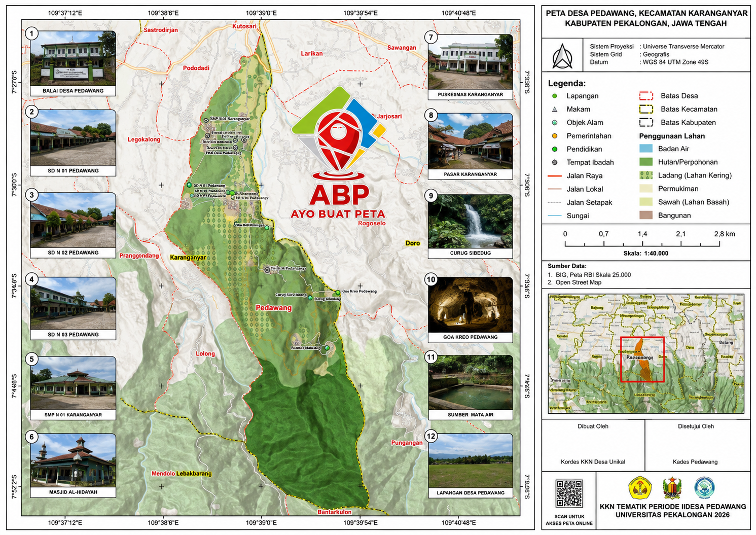View the Puskesmas Karanganyar photo

(x=471, y=62)
